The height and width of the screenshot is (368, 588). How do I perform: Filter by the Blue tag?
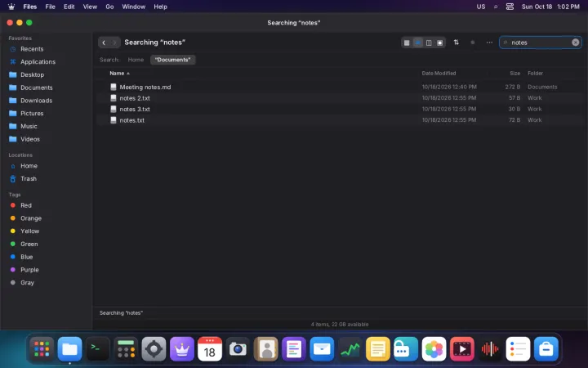point(46,257)
